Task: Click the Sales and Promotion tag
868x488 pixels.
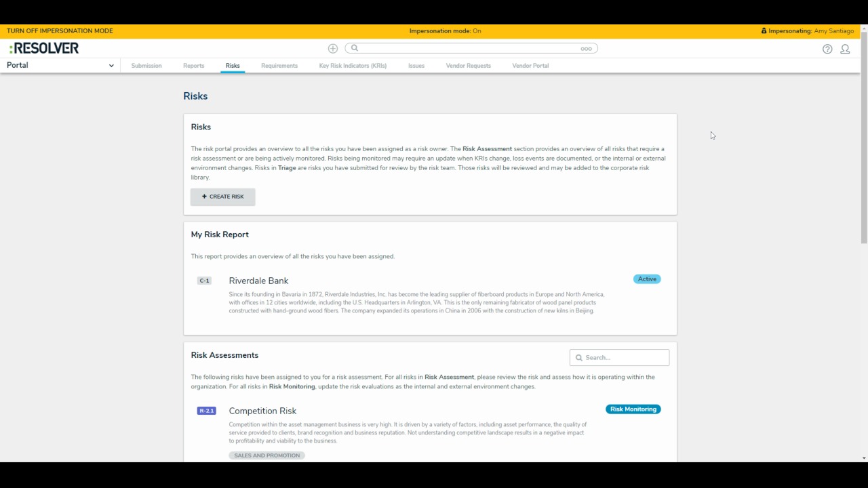Action: click(267, 455)
